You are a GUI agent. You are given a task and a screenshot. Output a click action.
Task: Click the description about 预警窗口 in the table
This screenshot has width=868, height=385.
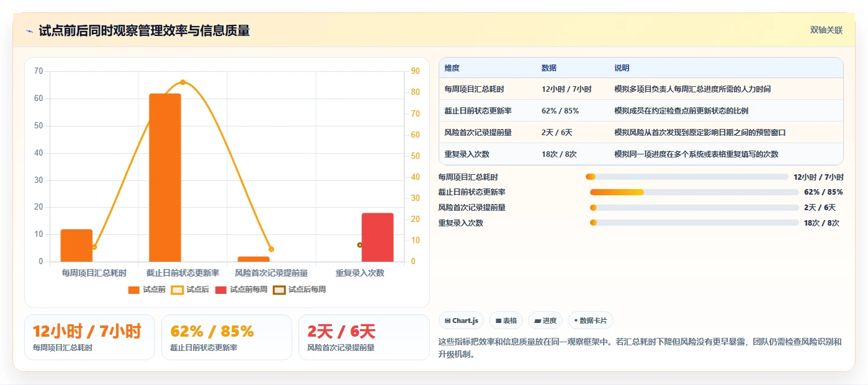pyautogui.click(x=700, y=133)
